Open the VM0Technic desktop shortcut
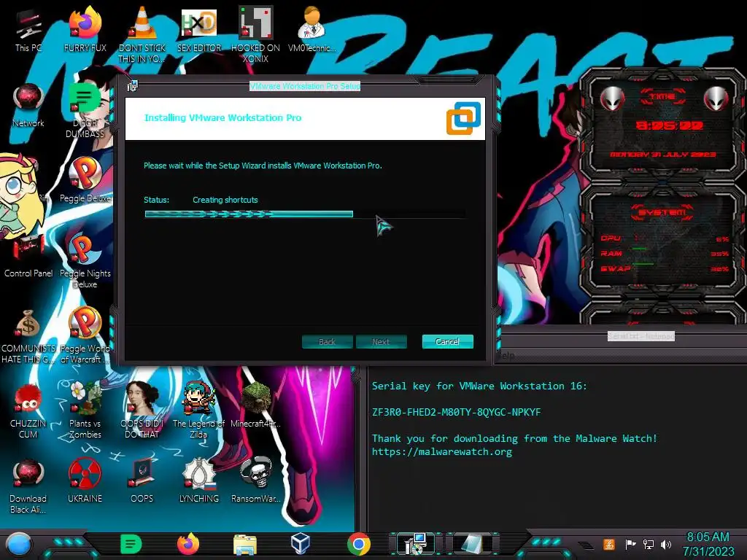747x560 pixels. [x=311, y=29]
